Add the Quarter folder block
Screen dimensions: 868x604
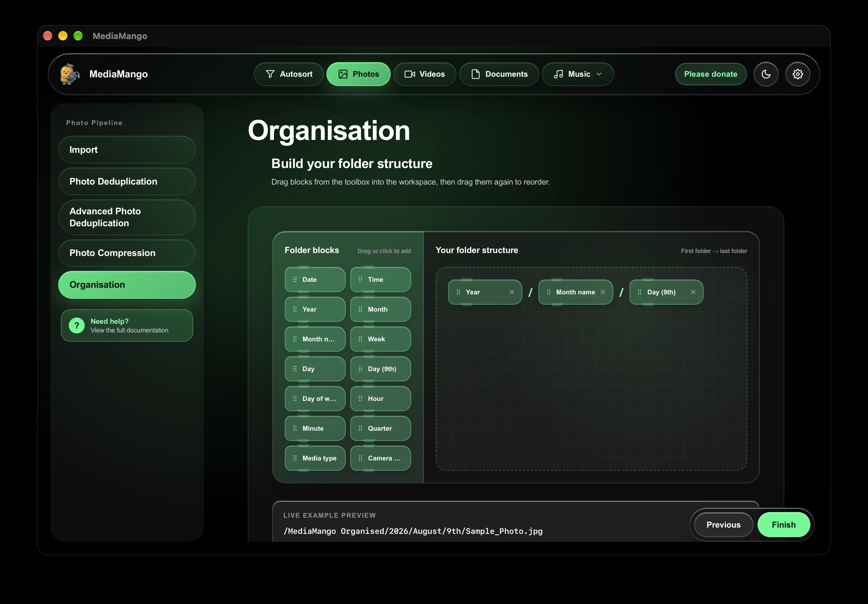[380, 428]
